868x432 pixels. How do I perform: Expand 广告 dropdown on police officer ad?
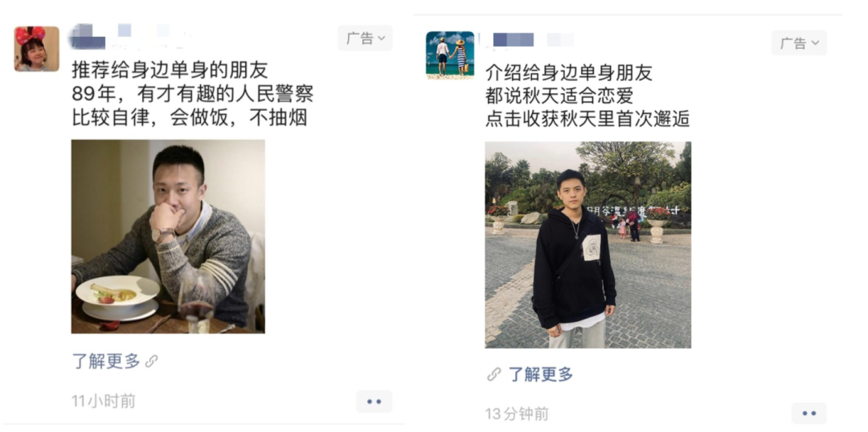[366, 39]
